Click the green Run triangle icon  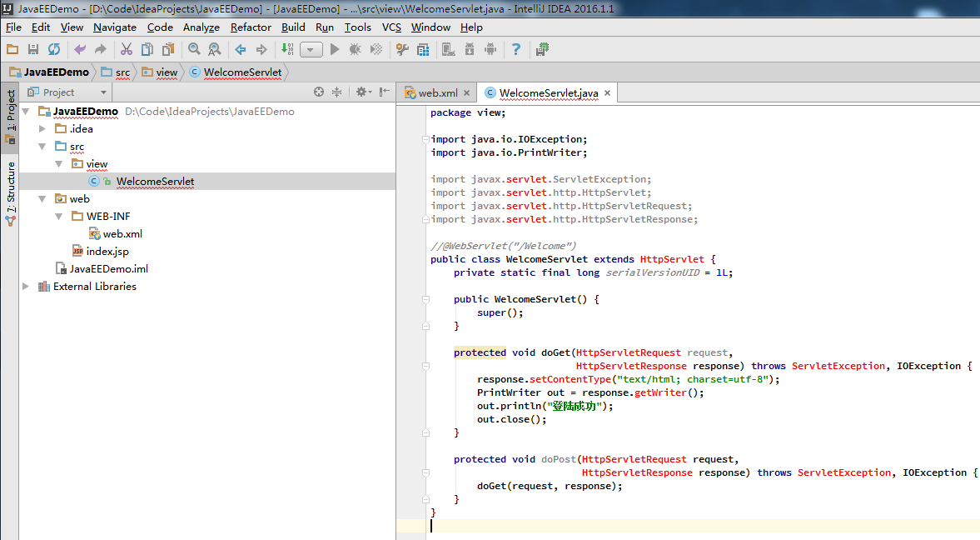pyautogui.click(x=335, y=49)
